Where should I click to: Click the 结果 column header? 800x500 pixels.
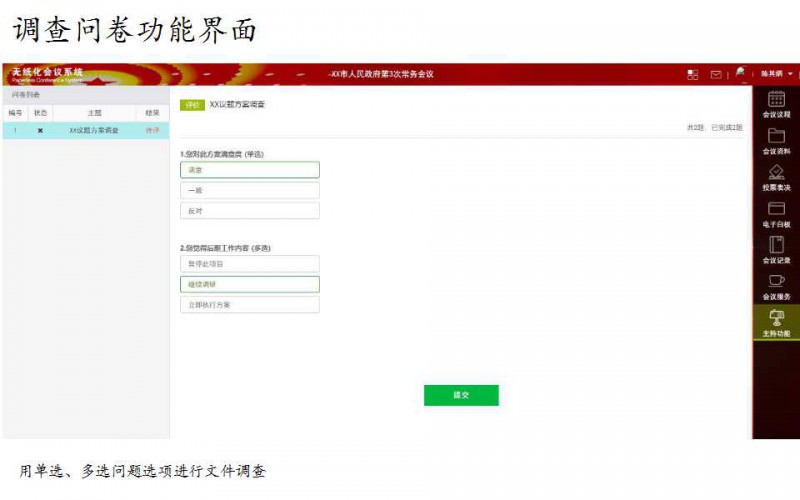[x=152, y=113]
